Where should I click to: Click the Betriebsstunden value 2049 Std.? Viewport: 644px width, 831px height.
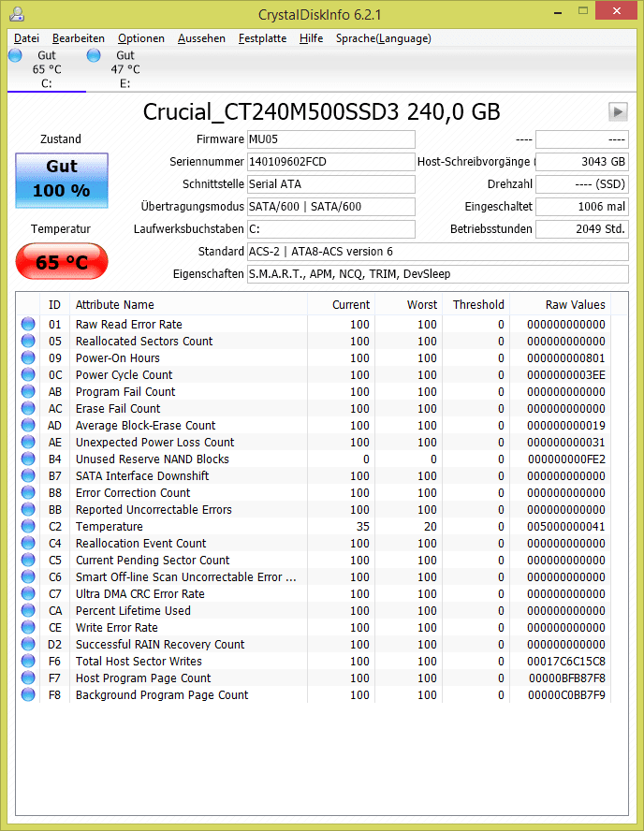click(582, 229)
